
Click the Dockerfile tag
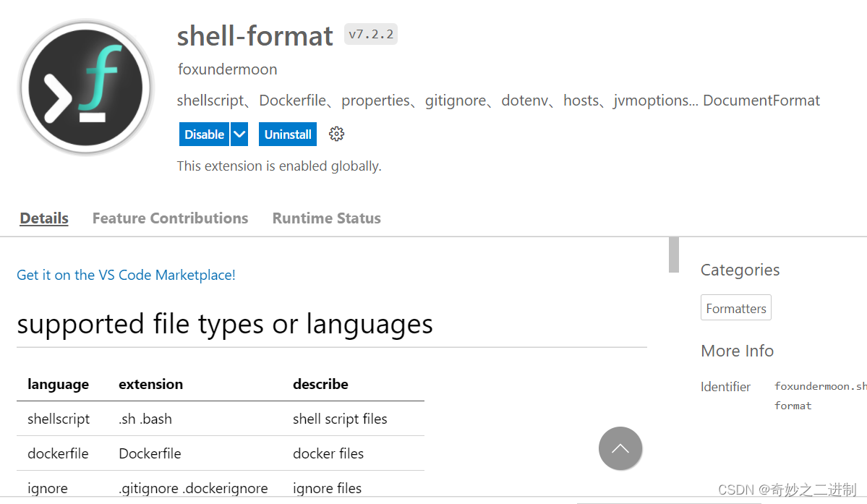pos(292,100)
